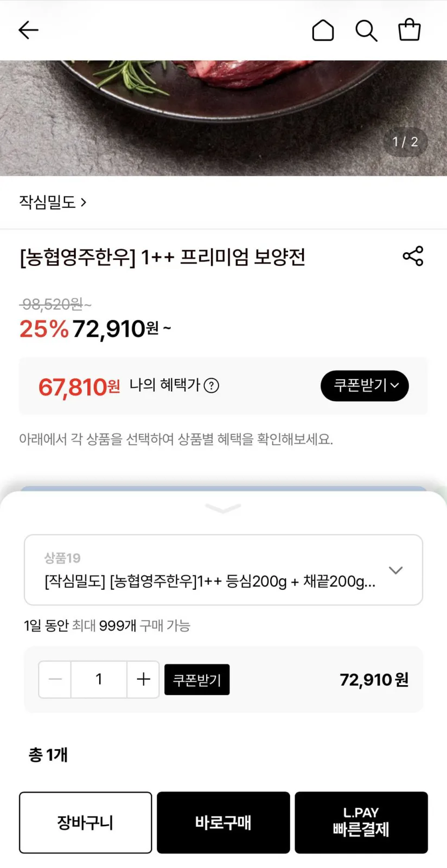447x868 pixels.
Task: Decrease quantity with minus button
Action: coord(55,679)
